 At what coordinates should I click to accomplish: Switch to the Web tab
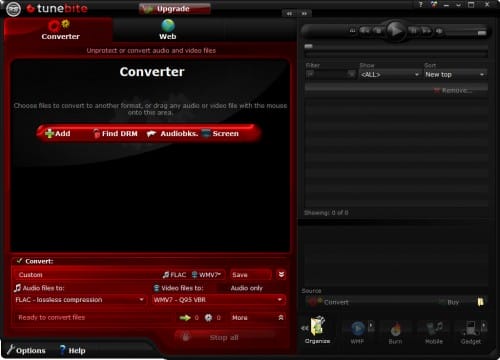click(x=168, y=30)
